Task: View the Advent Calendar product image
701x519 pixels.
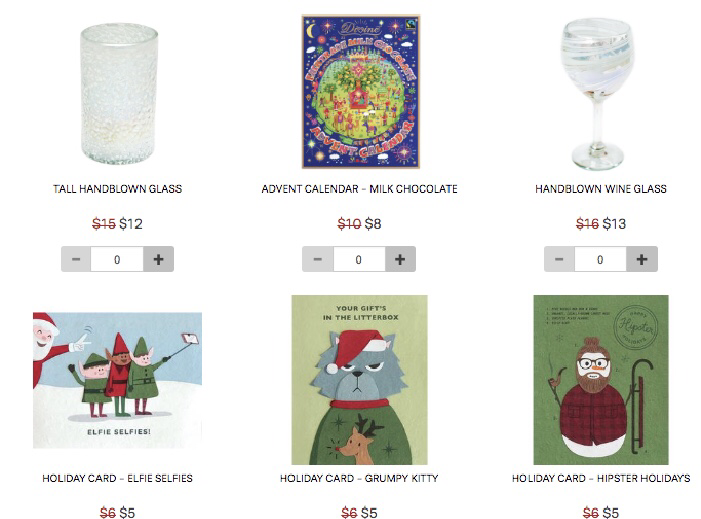Action: pos(361,92)
